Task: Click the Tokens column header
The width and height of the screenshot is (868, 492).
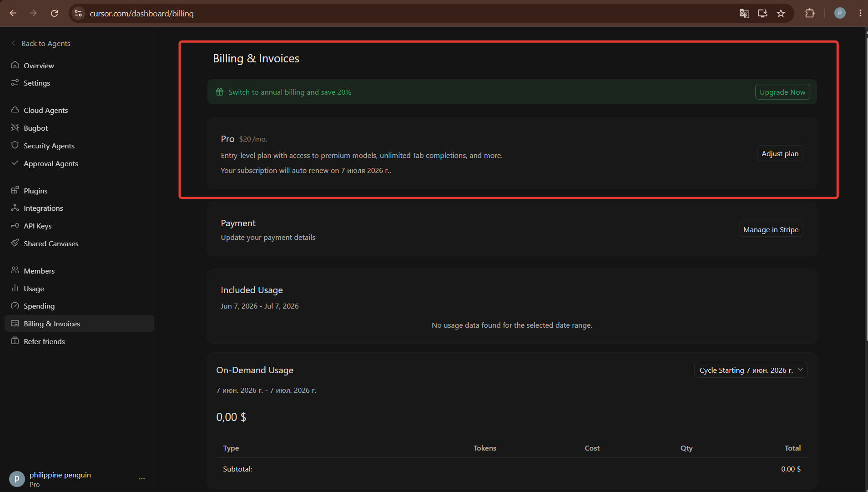Action: click(484, 448)
